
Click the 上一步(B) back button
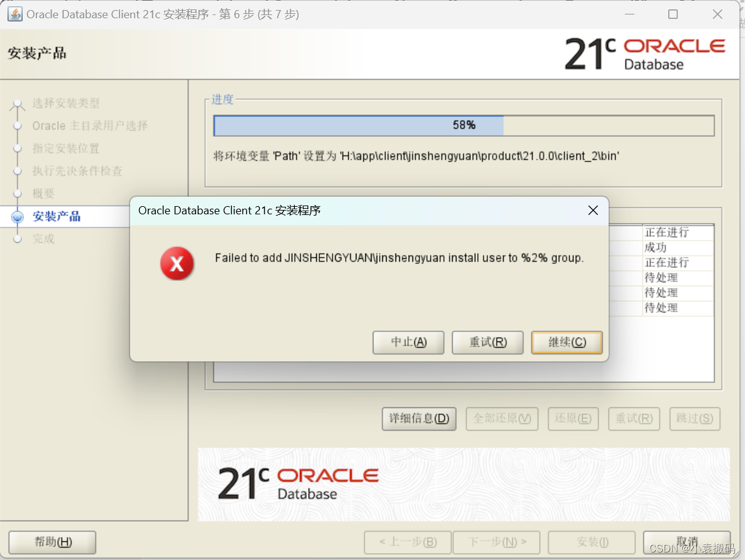[407, 542]
